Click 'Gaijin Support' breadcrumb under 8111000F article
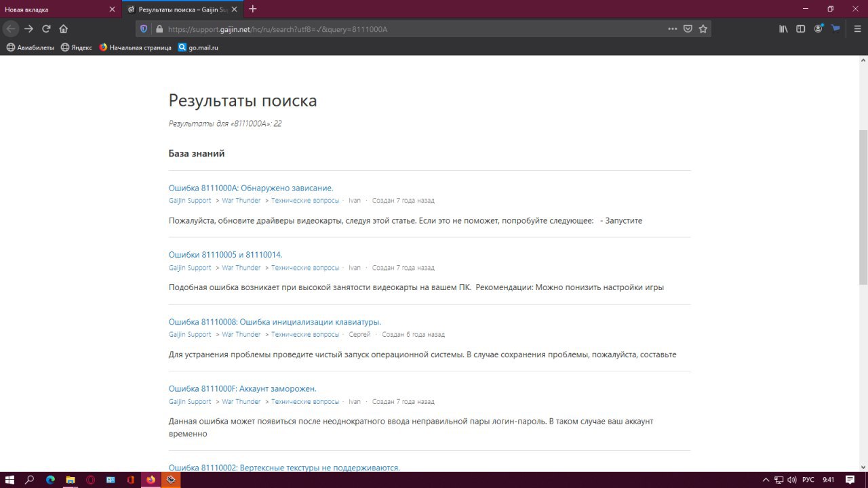This screenshot has height=488, width=868. [190, 401]
